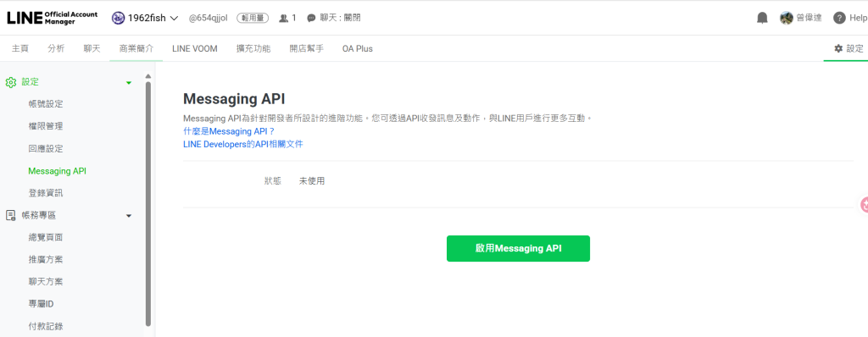This screenshot has width=868, height=337.
Task: Open 聊天方案 in the sidebar
Action: click(x=46, y=282)
